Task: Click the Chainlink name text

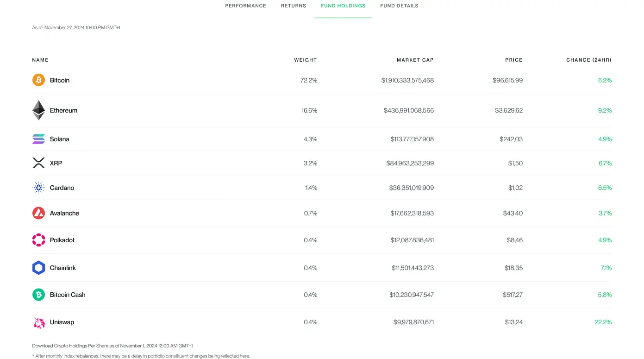Action: click(63, 268)
